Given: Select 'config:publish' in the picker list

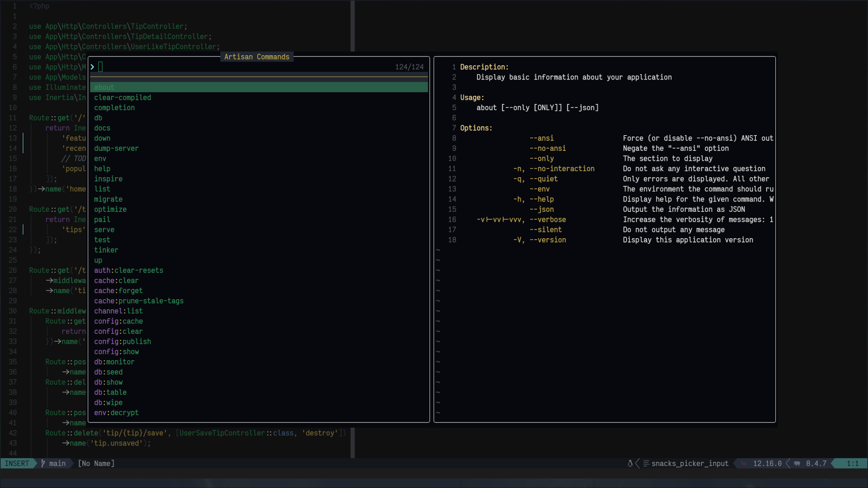Looking at the screenshot, I should (123, 342).
